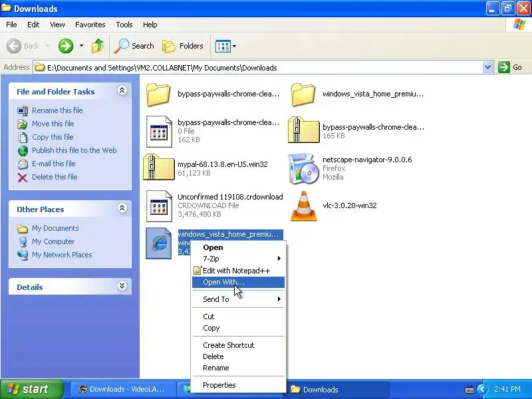Select the Unconfirmed 119108.crdownload file icon
The height and width of the screenshot is (399, 532).
[x=159, y=206]
